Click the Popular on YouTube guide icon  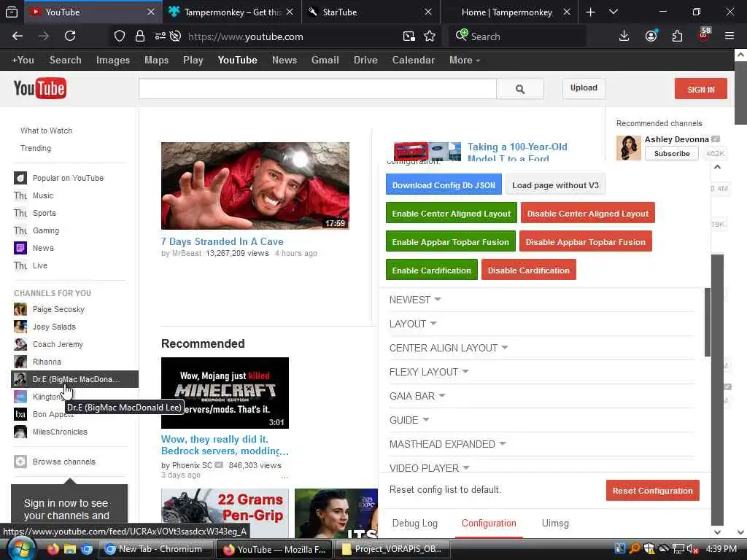(20, 178)
